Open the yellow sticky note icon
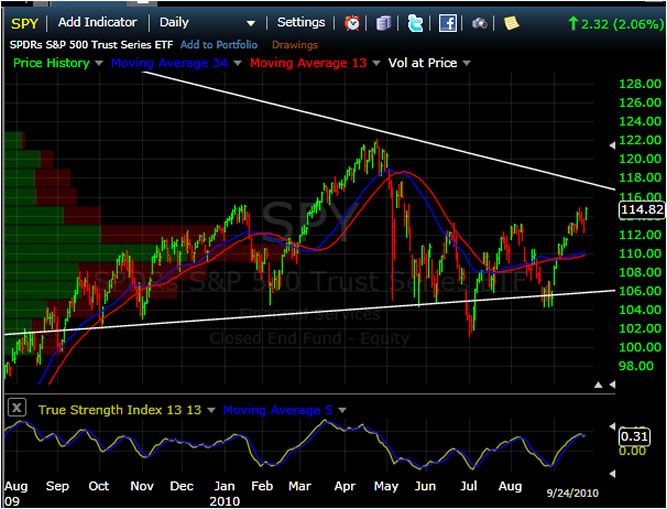The image size is (667, 509). coord(511,23)
